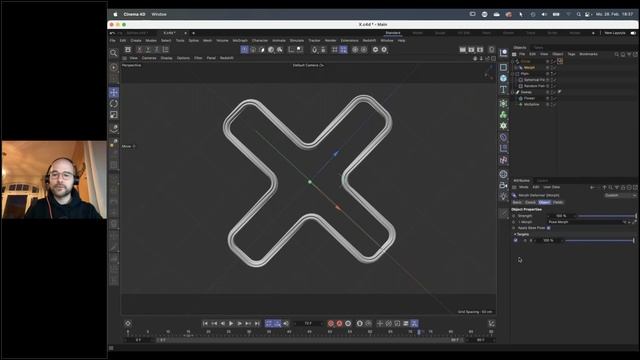Click the attribute manager up arrow
This screenshot has width=640, height=360.
pos(604,187)
